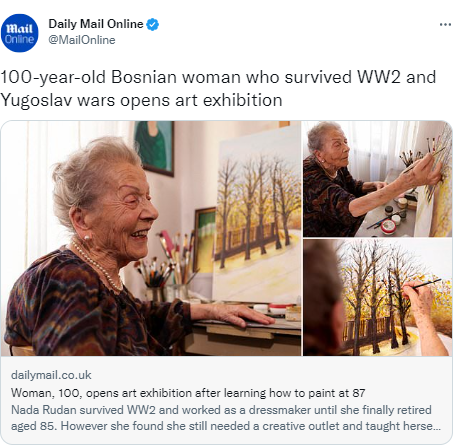Click the green portrait painting on the wall
This screenshot has width=462, height=445.
[x=154, y=148]
